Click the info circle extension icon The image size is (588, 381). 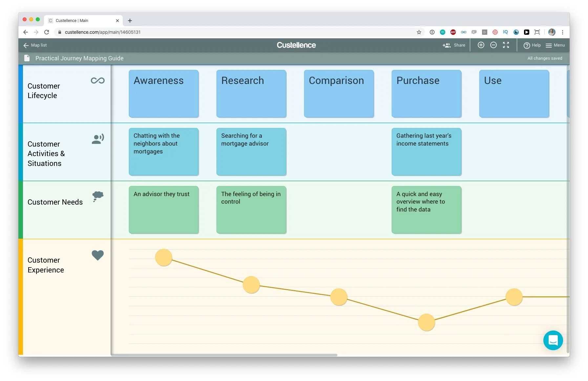click(x=432, y=32)
